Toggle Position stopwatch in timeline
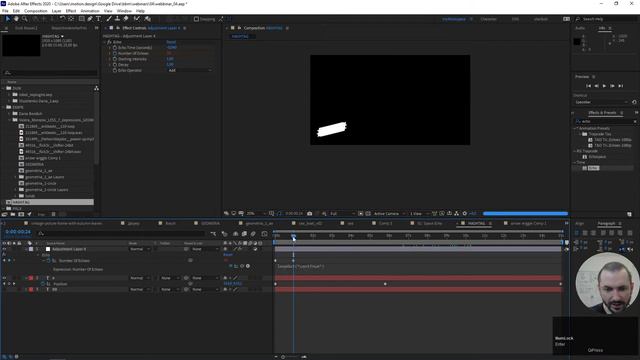 [x=43, y=284]
